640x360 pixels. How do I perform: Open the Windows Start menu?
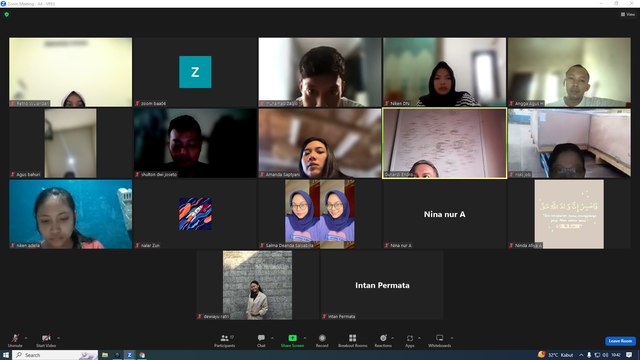6,355
